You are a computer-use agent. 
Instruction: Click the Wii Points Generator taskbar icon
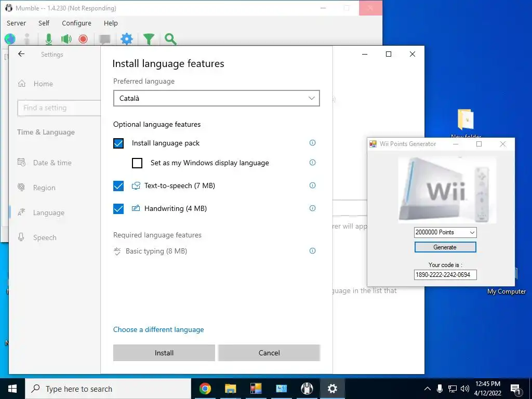[x=256, y=389]
